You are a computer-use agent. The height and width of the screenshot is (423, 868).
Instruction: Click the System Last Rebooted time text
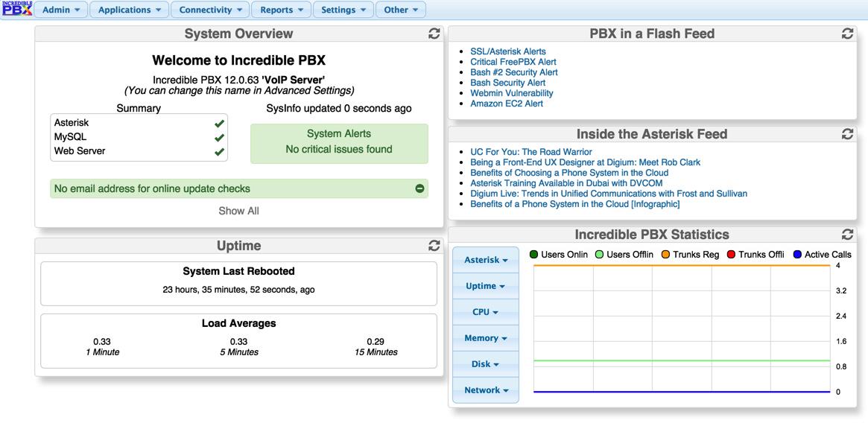[x=238, y=290]
